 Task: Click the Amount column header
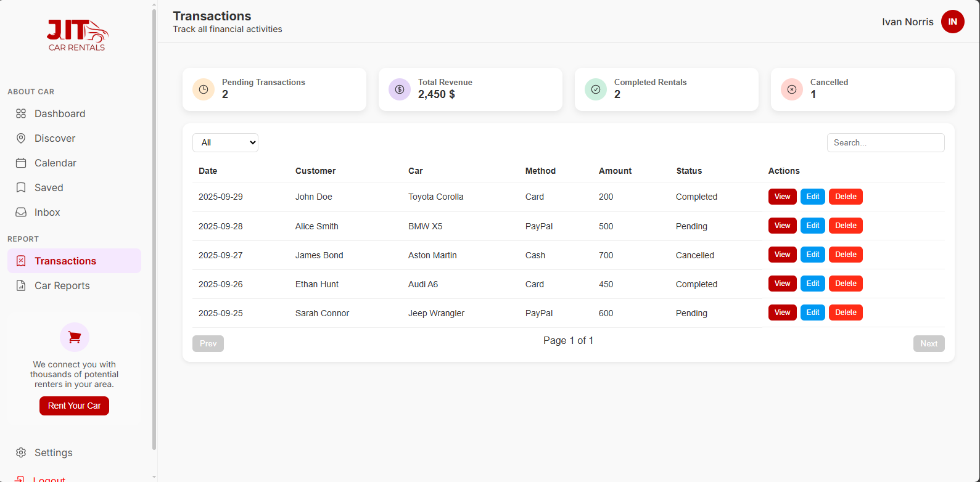(615, 171)
